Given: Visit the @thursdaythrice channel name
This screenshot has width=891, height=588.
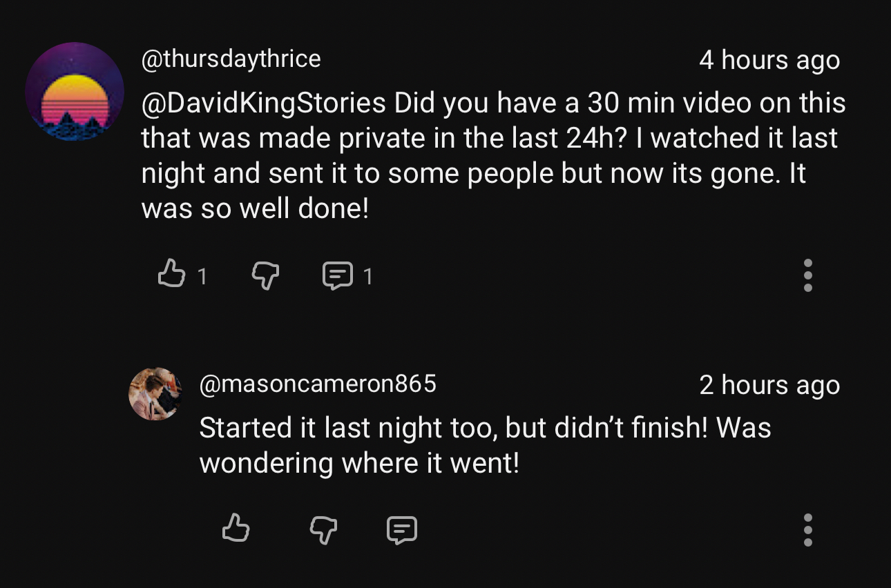Looking at the screenshot, I should point(231,59).
